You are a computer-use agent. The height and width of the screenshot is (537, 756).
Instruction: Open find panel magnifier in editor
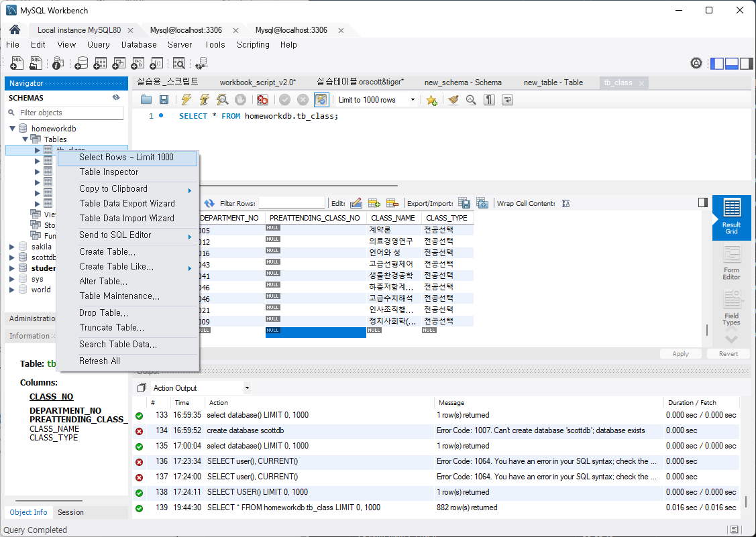471,100
